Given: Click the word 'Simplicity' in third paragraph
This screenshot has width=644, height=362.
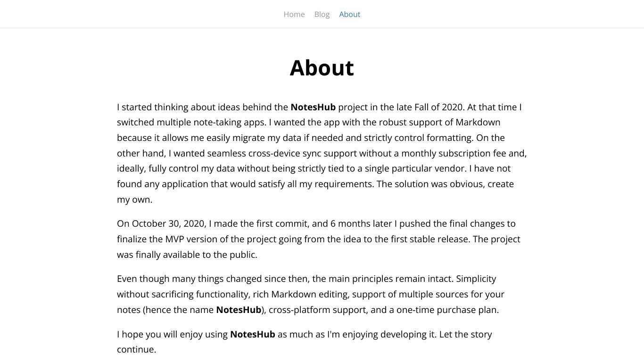Looking at the screenshot, I should pyautogui.click(x=476, y=279).
